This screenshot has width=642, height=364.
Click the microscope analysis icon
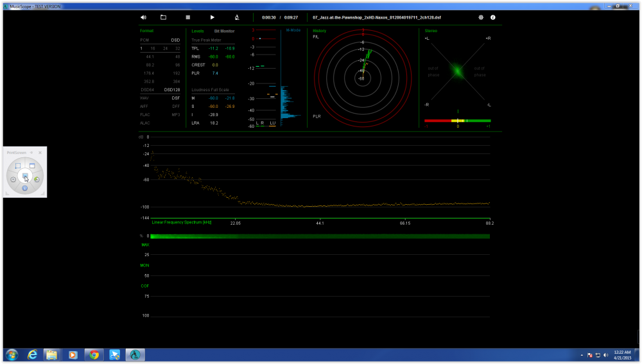click(x=237, y=17)
